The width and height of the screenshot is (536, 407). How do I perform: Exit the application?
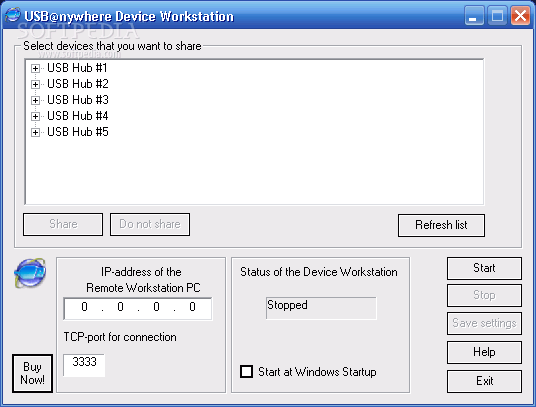pyautogui.click(x=484, y=381)
